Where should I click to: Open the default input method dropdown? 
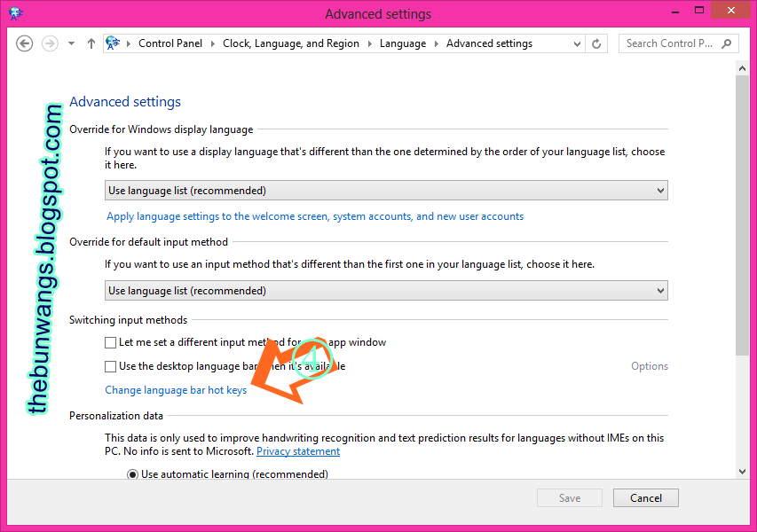(x=660, y=290)
